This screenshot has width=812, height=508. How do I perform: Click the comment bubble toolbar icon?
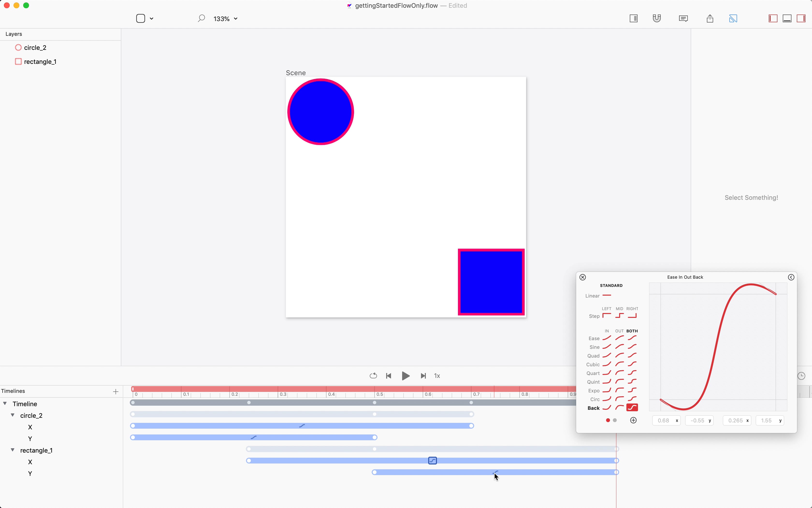(683, 18)
